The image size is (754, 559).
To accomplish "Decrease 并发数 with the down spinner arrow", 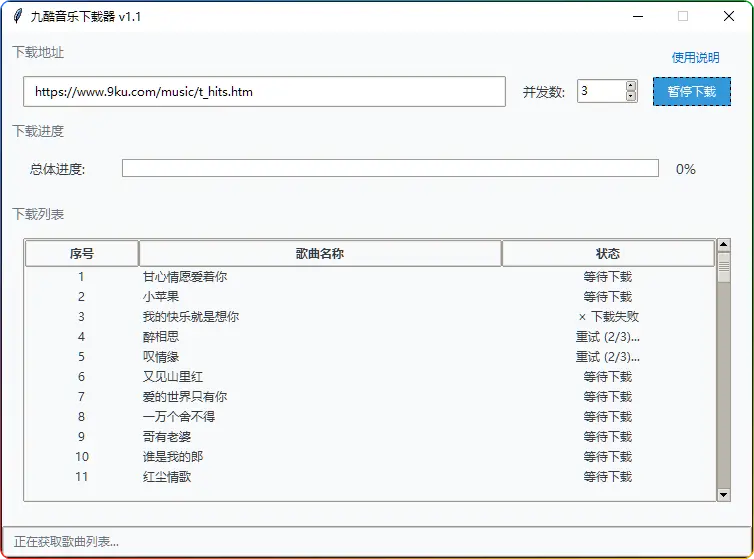I will (631, 96).
